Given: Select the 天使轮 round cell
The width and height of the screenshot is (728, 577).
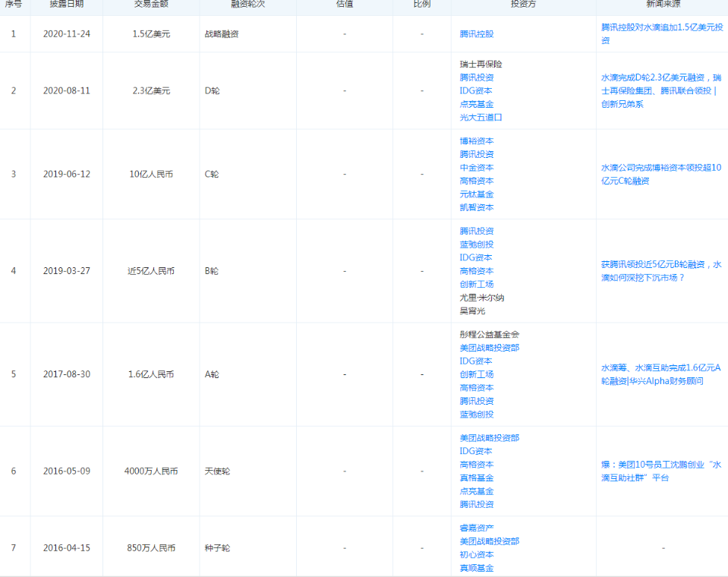Looking at the screenshot, I should [217, 471].
